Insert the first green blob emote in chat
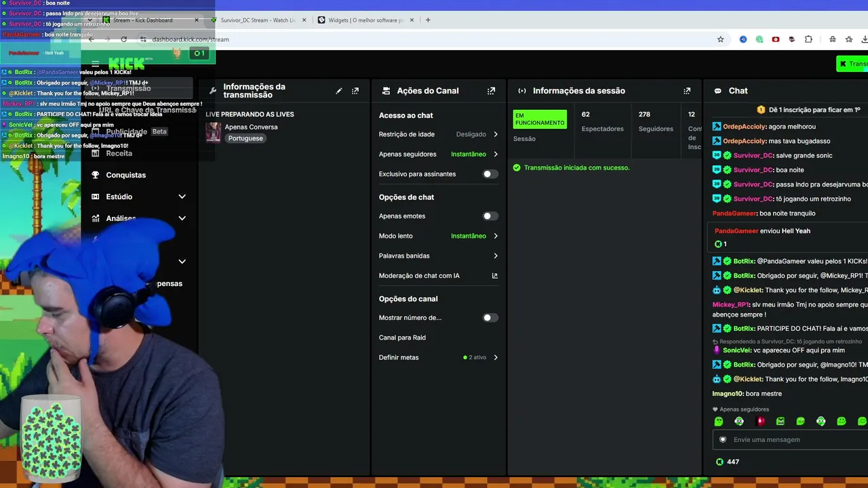Viewport: 868px width, 488px height. pyautogui.click(x=719, y=422)
